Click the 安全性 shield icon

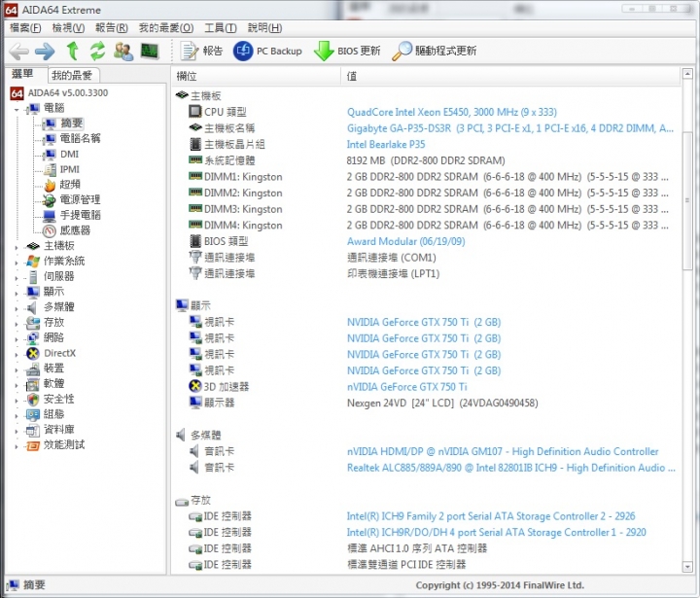[33, 400]
